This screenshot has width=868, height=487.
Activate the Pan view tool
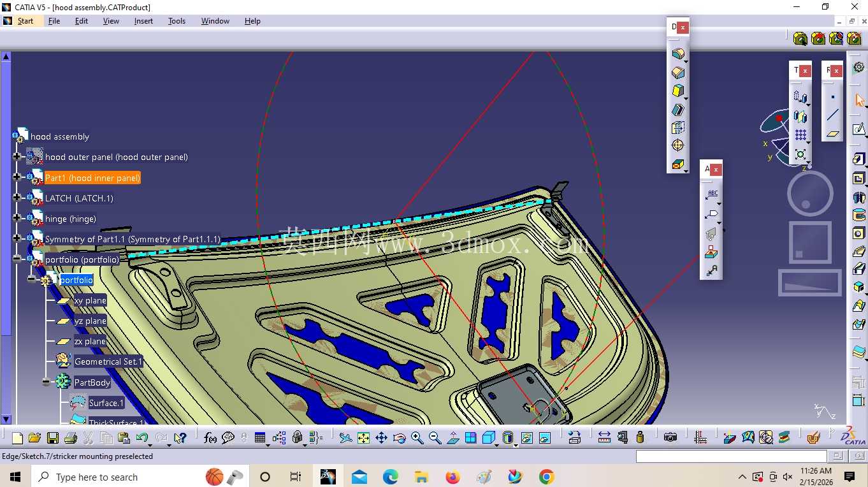click(x=381, y=438)
